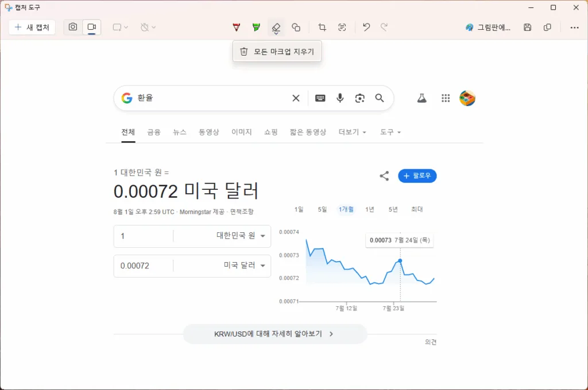Open the See more three-dot menu
This screenshot has width=588, height=390.
[574, 28]
